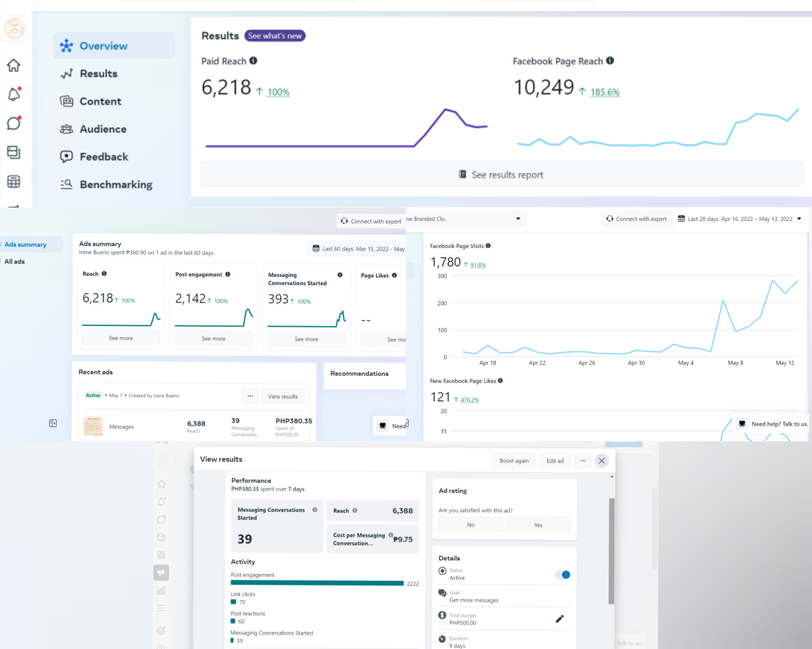This screenshot has height=649, width=812.
Task: Select the Audience menu item
Action: coord(103,129)
